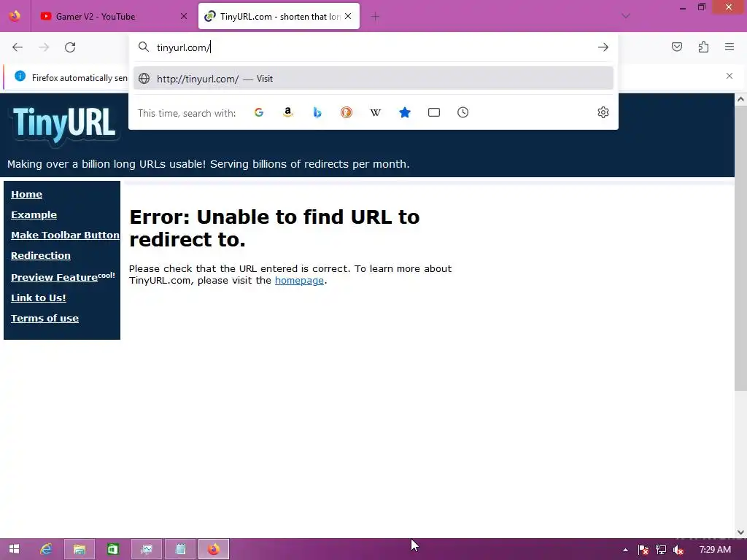Open search settings gear icon

pyautogui.click(x=603, y=112)
